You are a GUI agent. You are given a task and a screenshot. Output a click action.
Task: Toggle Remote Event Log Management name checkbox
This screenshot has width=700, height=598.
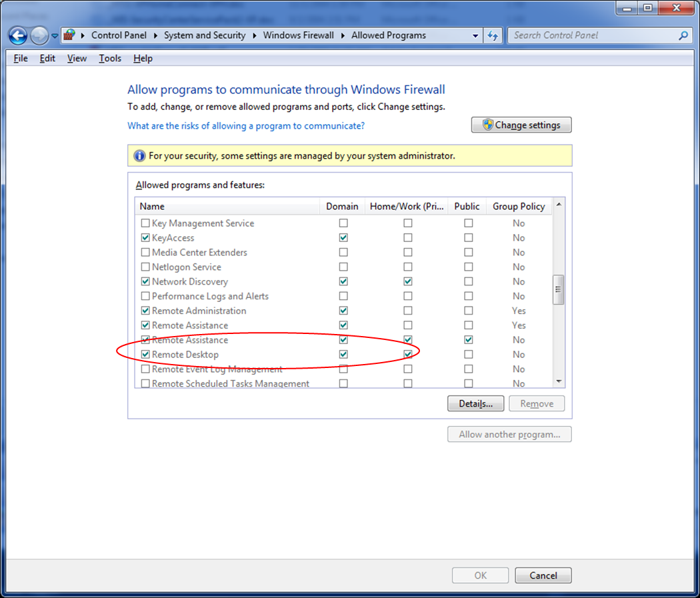pyautogui.click(x=145, y=369)
